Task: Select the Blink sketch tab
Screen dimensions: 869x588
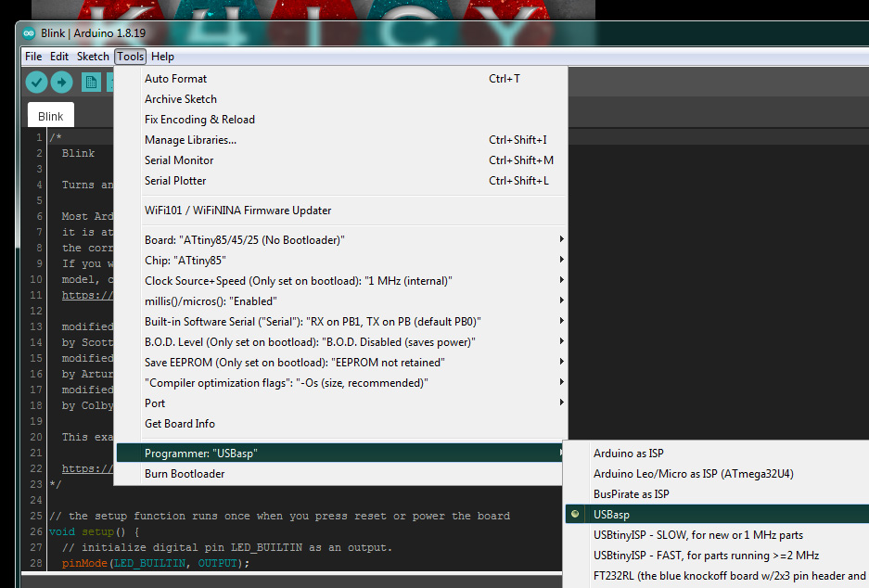Action: (x=50, y=116)
